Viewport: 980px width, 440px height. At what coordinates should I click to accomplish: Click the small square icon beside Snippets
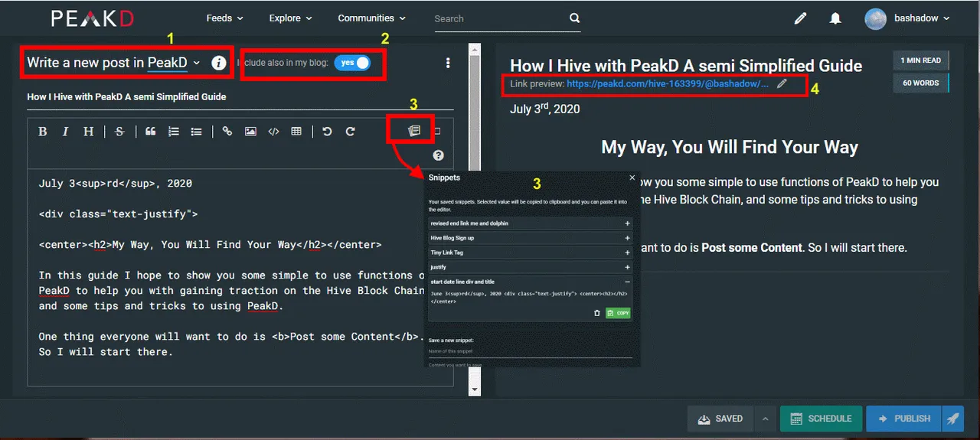[437, 131]
